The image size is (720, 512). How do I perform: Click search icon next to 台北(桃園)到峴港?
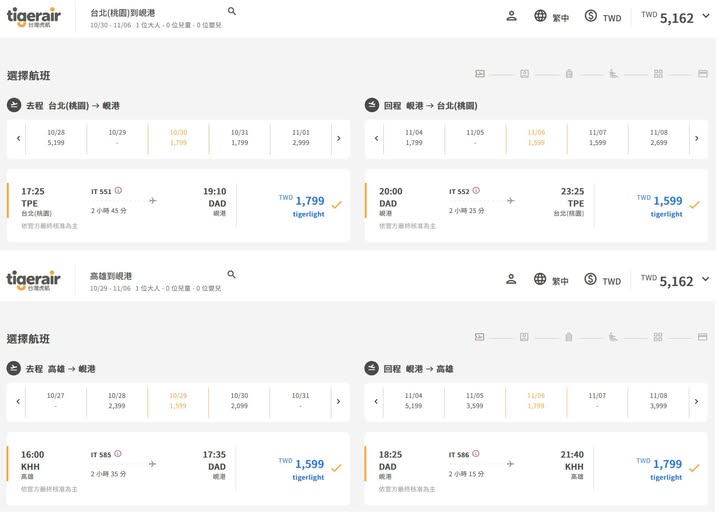[232, 11]
